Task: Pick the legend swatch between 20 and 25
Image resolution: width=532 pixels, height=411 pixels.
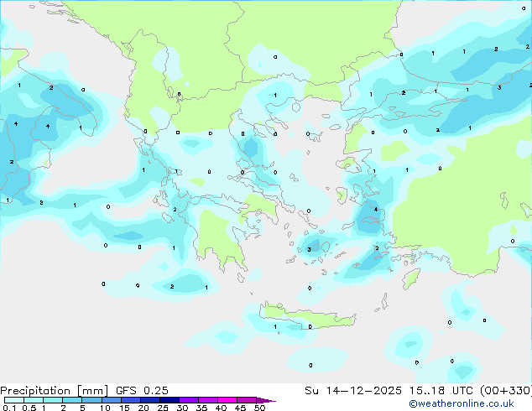Action: 150,400
